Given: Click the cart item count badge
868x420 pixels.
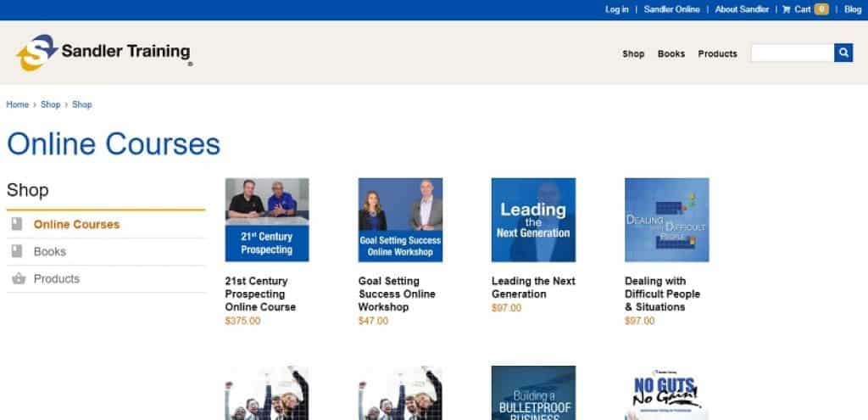Looking at the screenshot, I should 821,9.
